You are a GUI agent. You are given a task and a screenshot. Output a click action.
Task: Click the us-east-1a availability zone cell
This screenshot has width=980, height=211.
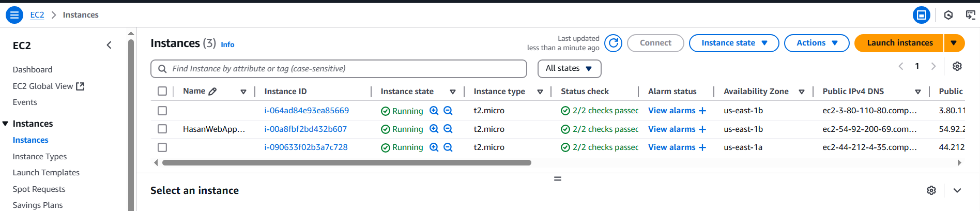(743, 147)
